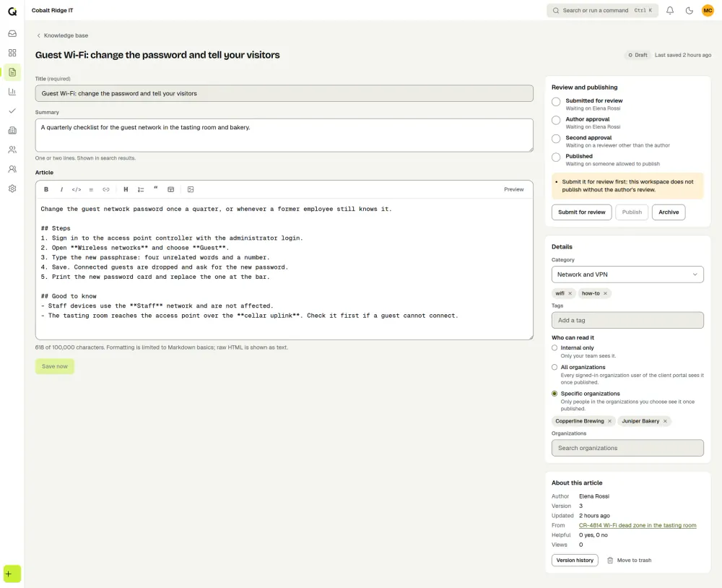Insert a heading with the H icon
Screen dimensions: 722x588
coord(126,189)
